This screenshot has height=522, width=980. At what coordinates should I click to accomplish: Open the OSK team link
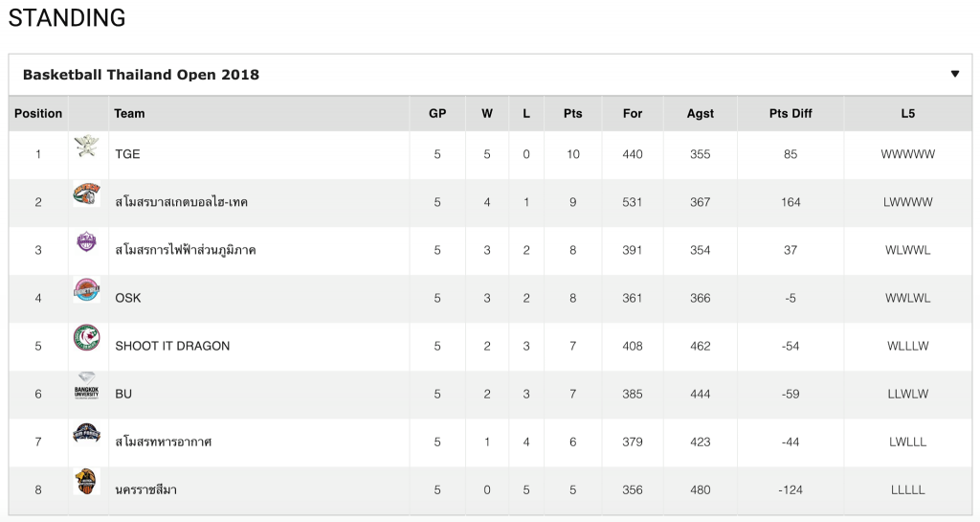pos(127,298)
